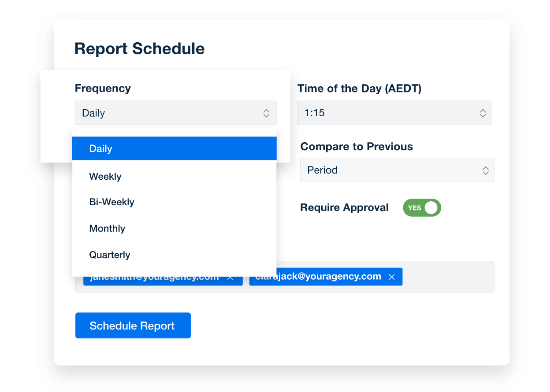The width and height of the screenshot is (550, 392).
Task: Remove clarajack@youragency.com recipient tag
Action: pyautogui.click(x=392, y=277)
